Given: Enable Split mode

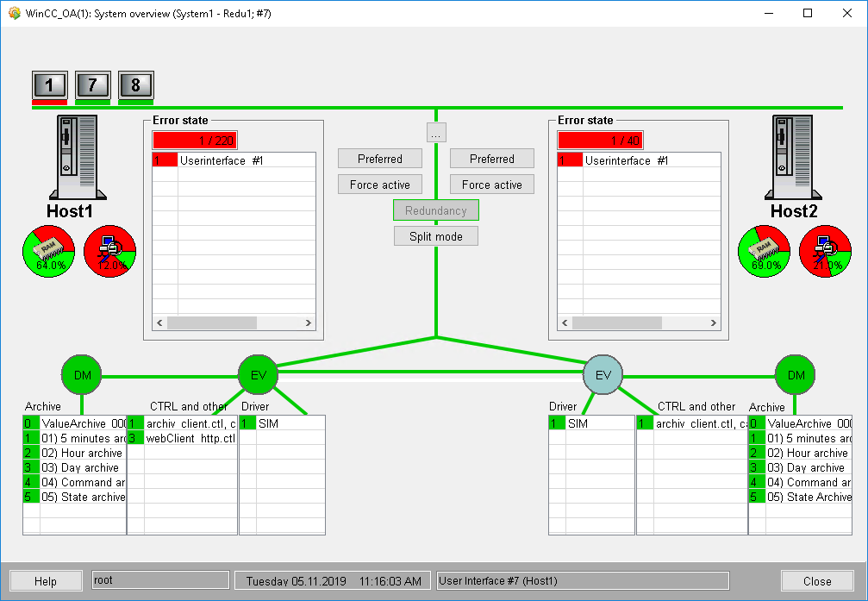Looking at the screenshot, I should 435,236.
